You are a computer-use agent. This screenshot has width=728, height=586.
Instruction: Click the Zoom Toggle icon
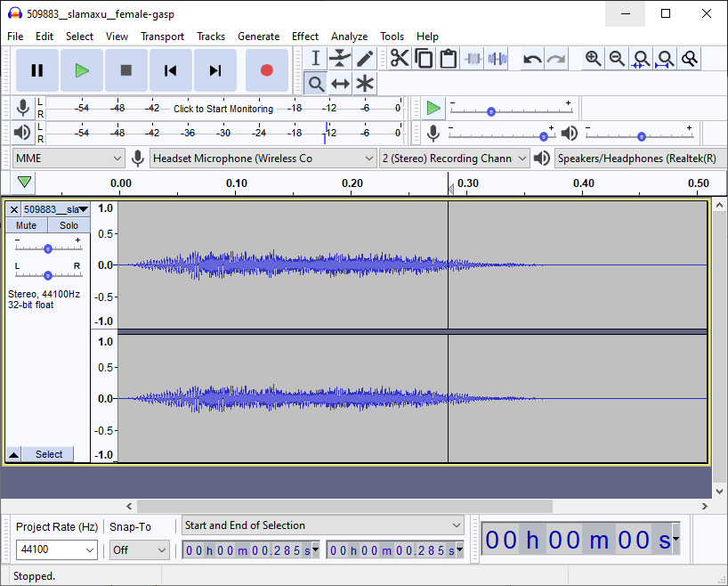coord(690,59)
